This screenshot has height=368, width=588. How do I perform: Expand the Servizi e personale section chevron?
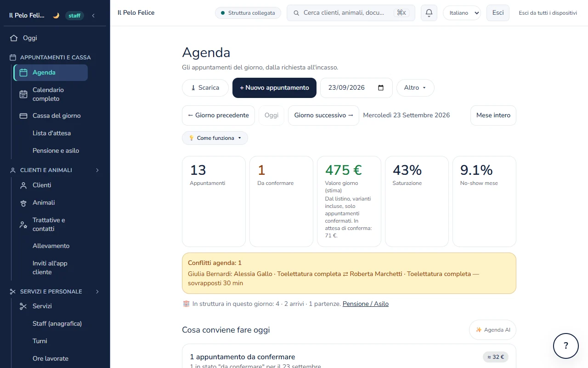[97, 292]
